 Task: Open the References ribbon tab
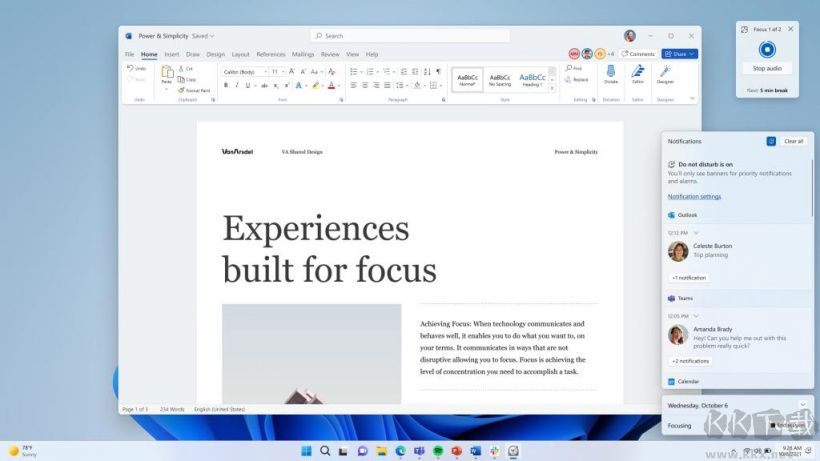271,54
